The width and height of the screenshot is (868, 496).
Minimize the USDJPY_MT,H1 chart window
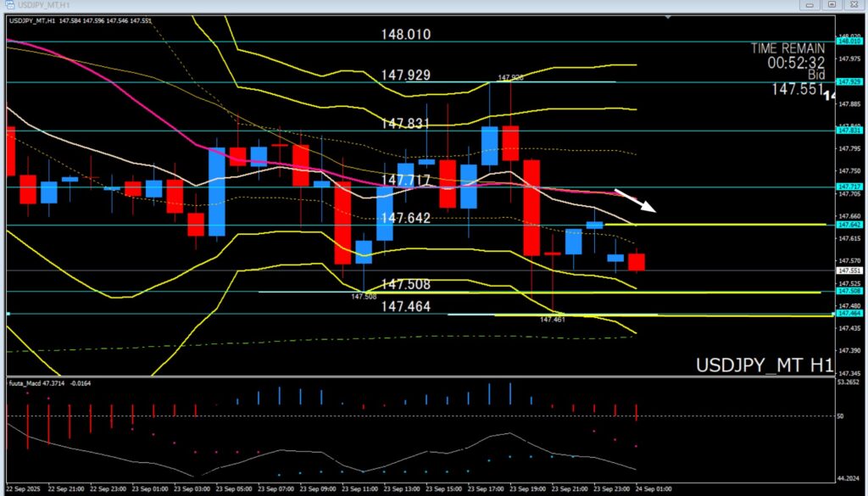click(810, 5)
